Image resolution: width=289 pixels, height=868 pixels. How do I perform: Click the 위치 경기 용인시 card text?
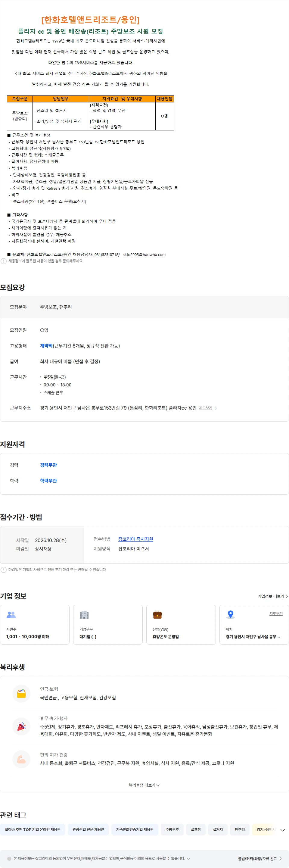coord(253,636)
